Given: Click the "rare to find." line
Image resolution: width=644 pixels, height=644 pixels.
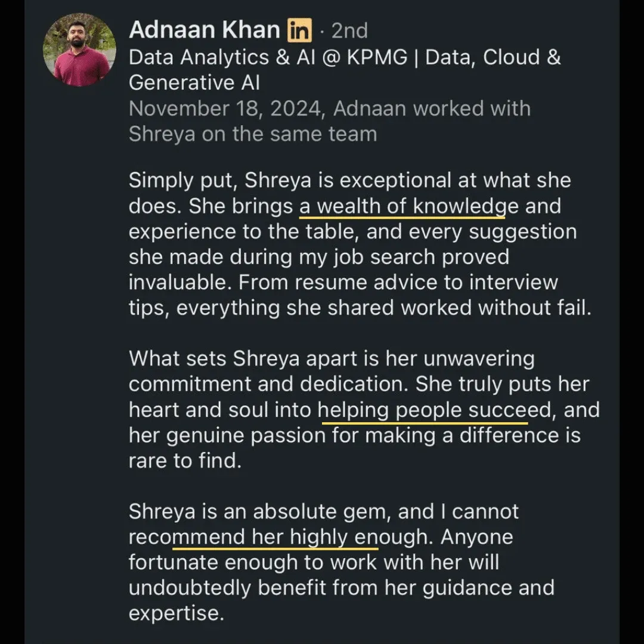Looking at the screenshot, I should 185,461.
